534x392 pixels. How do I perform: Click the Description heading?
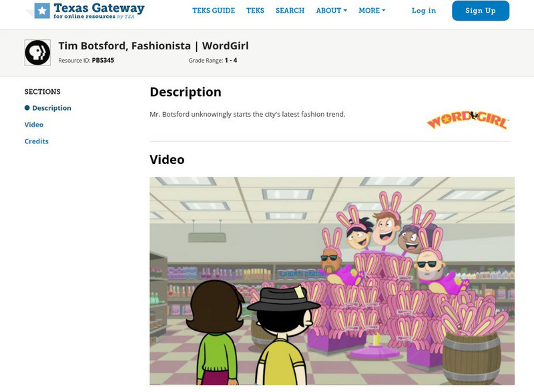[186, 92]
